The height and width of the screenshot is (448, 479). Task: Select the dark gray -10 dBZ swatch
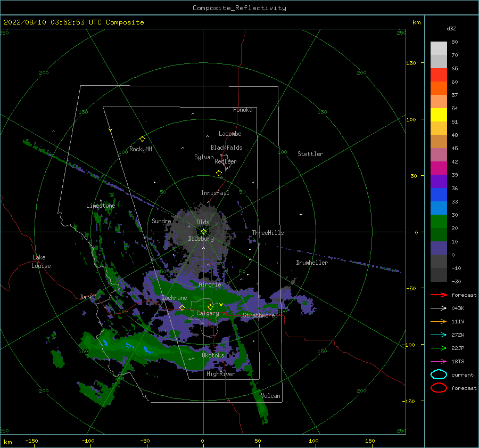pyautogui.click(x=439, y=274)
